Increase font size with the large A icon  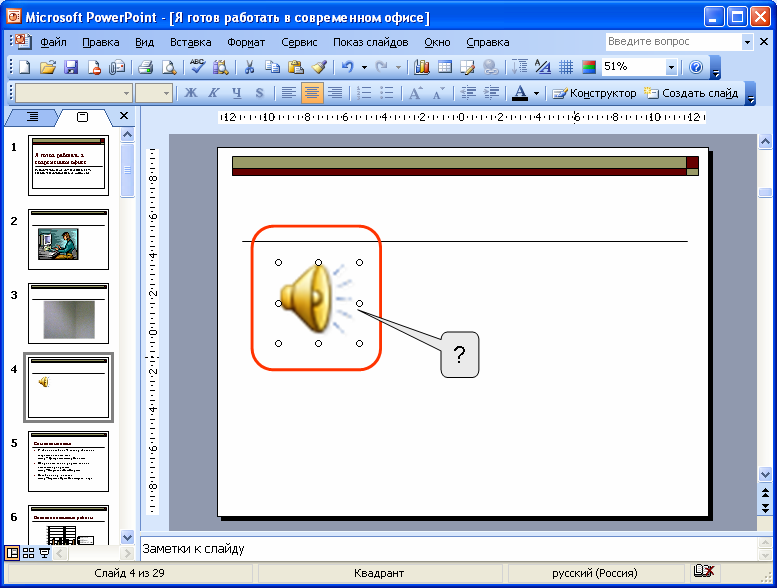coord(415,93)
